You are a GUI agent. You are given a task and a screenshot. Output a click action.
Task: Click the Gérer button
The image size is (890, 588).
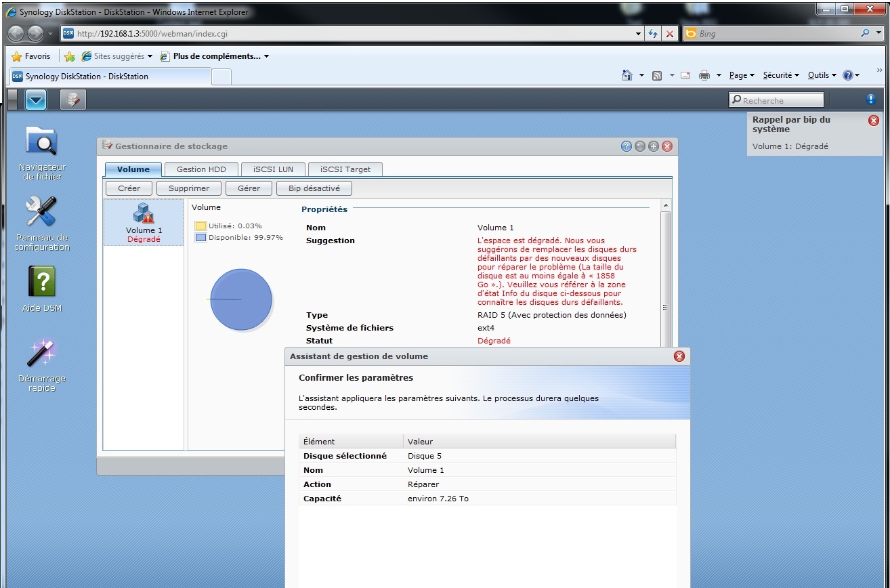(x=249, y=188)
